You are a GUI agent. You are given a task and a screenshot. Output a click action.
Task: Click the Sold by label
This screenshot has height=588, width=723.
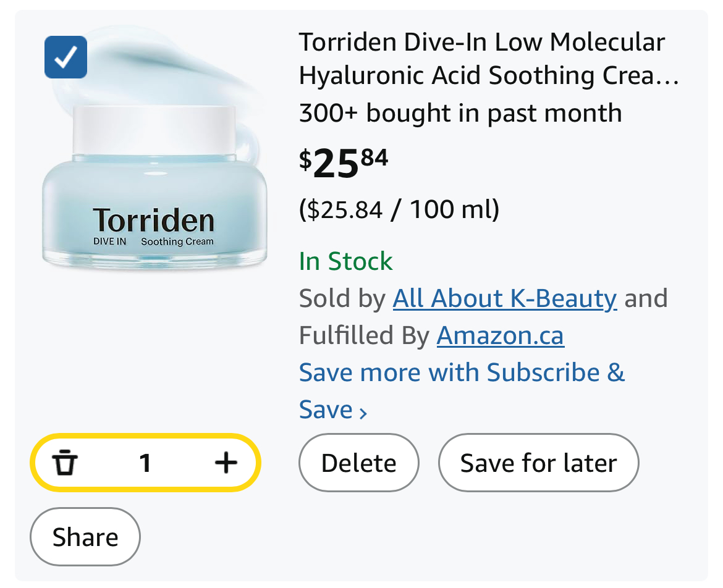(x=342, y=299)
